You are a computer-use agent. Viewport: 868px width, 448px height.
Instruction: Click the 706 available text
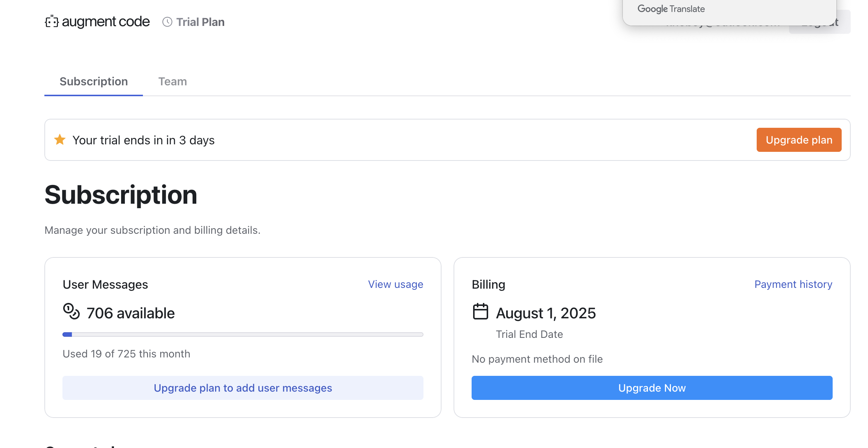(x=131, y=313)
